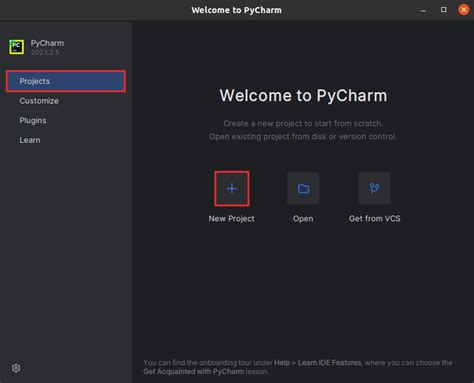Select the Projects tab in sidebar
This screenshot has height=383, width=474.
[66, 81]
